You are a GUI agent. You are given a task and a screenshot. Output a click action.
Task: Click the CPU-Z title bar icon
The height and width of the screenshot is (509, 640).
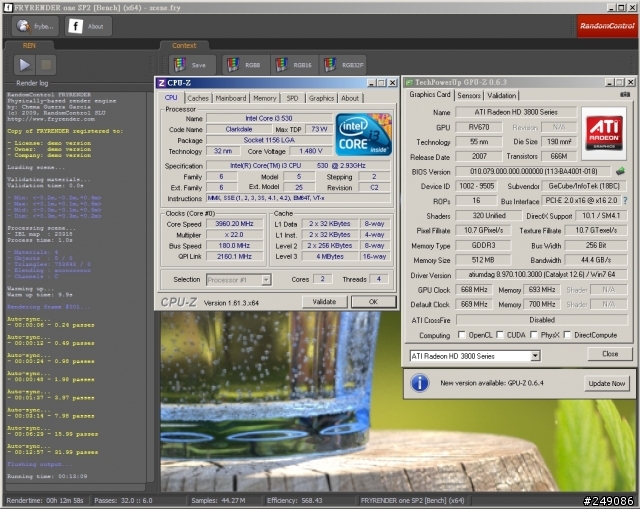pos(162,83)
